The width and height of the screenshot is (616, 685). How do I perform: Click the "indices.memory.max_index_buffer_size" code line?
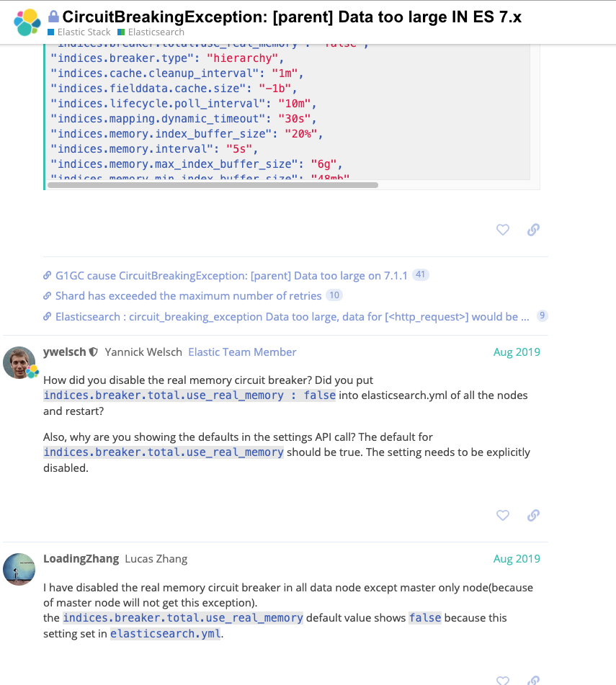197,164
